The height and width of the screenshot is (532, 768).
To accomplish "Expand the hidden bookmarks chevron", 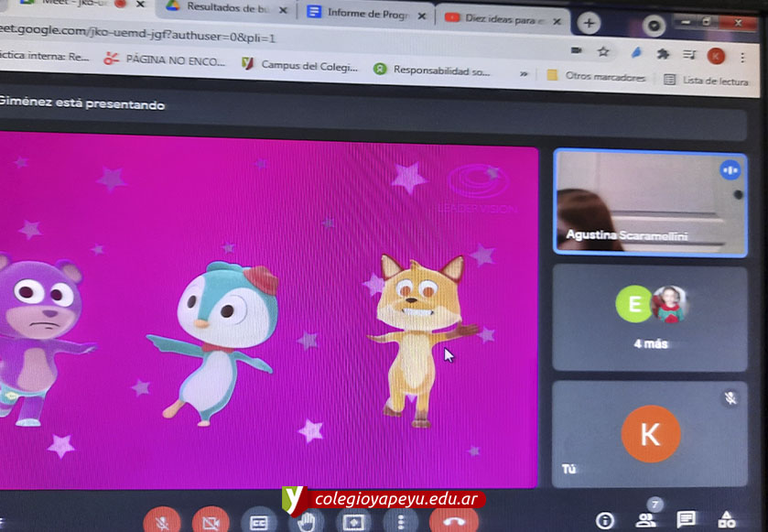I will pos(525,74).
